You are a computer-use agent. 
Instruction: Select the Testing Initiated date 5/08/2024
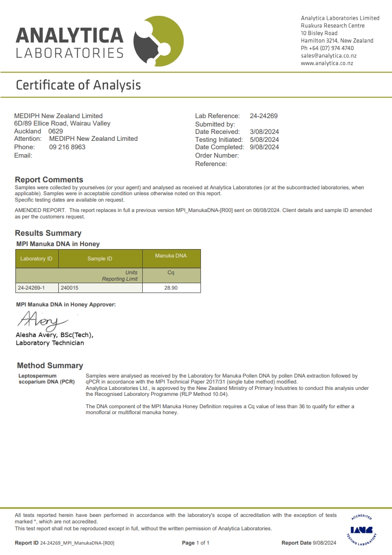tap(265, 139)
